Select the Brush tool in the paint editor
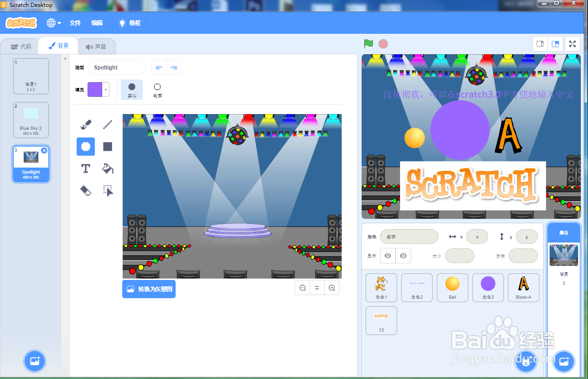This screenshot has width=588, height=379. tap(85, 124)
